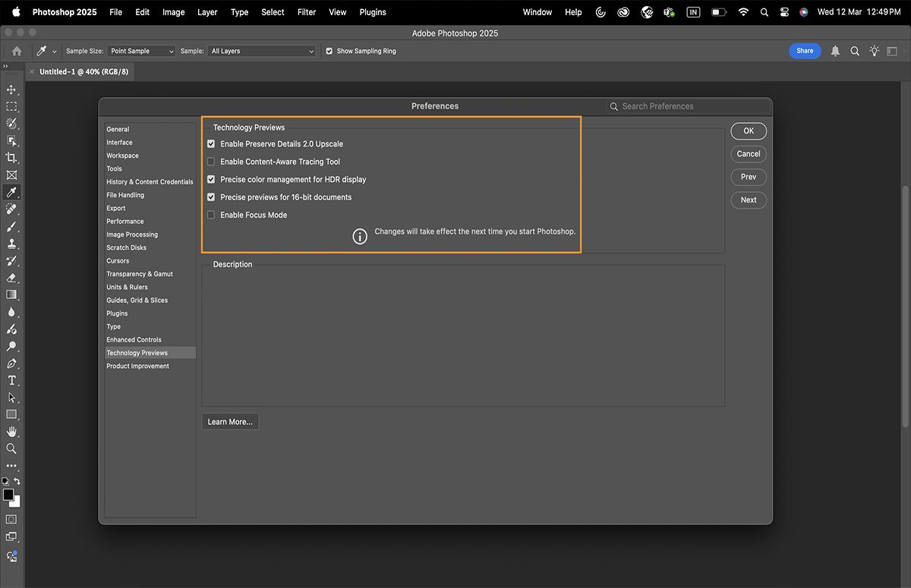Click the Prev button
The image size is (911, 588).
pyautogui.click(x=749, y=177)
